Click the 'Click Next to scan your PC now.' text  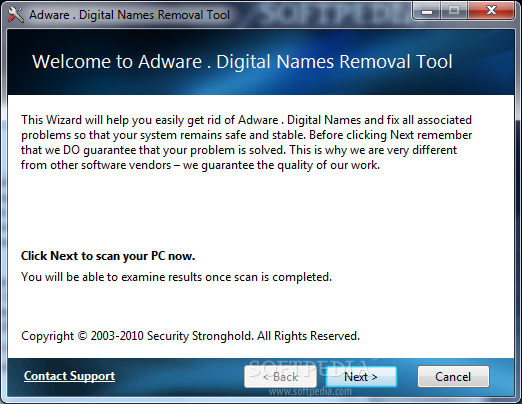(108, 256)
